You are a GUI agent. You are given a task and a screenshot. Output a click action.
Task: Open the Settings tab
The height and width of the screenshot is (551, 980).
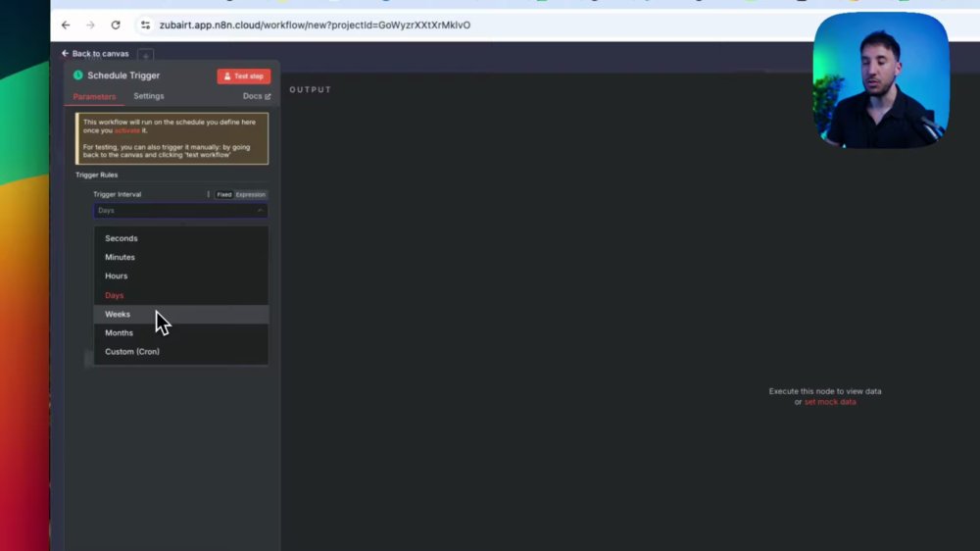pyautogui.click(x=149, y=96)
